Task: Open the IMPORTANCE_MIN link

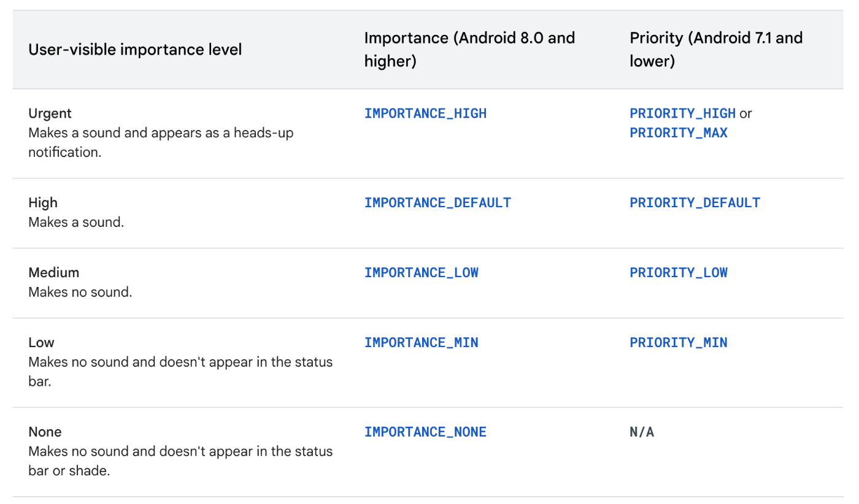Action: click(422, 343)
